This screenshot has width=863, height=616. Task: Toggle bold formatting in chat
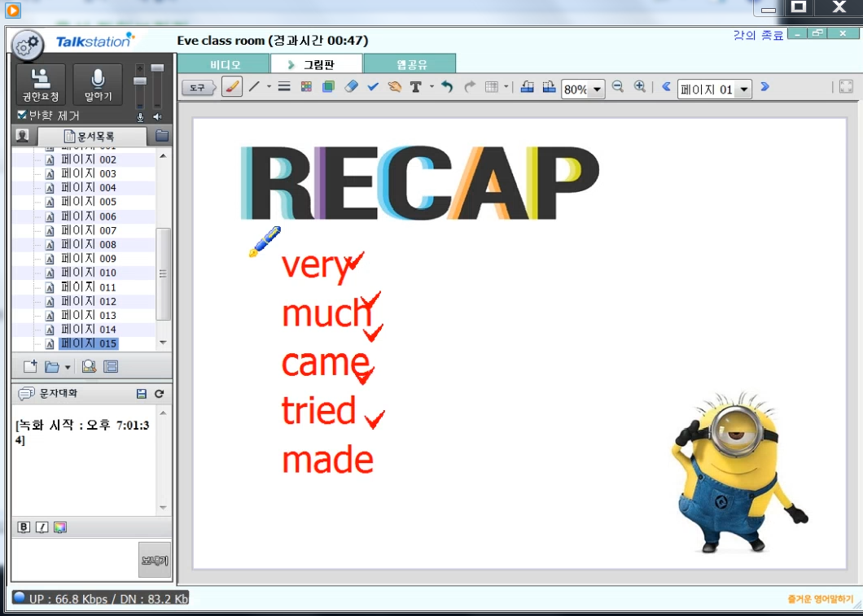pos(24,527)
